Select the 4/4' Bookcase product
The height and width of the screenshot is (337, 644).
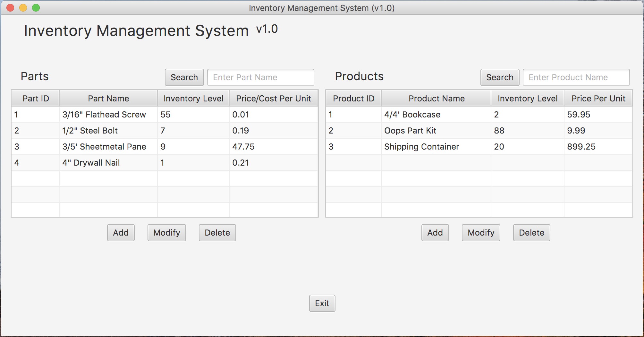click(479, 115)
